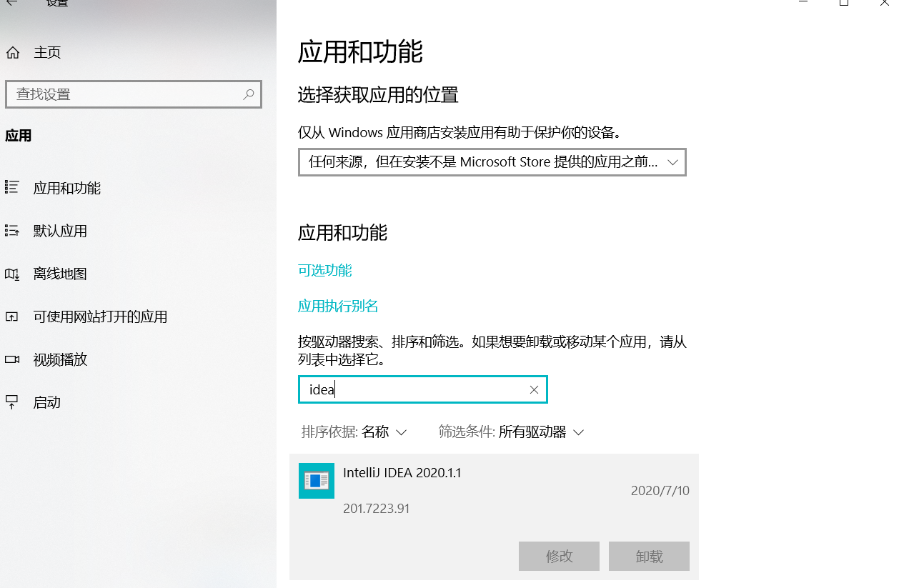This screenshot has height=588, width=899.
Task: Clear the idea search with X icon
Action: (534, 389)
